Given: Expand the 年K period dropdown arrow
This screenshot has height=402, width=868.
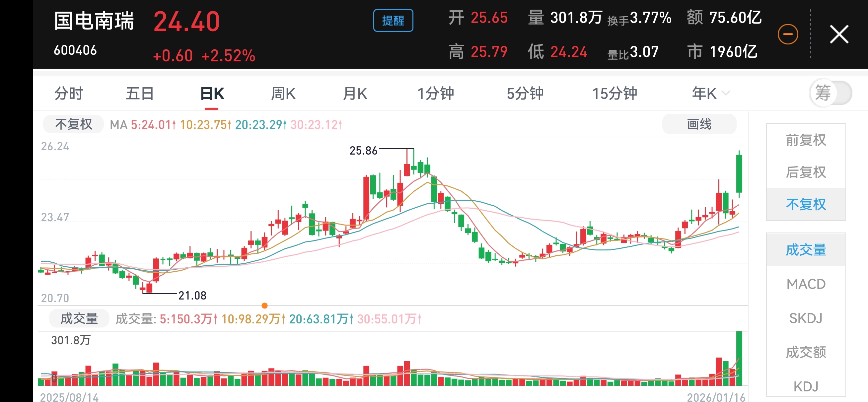Looking at the screenshot, I should (x=726, y=93).
